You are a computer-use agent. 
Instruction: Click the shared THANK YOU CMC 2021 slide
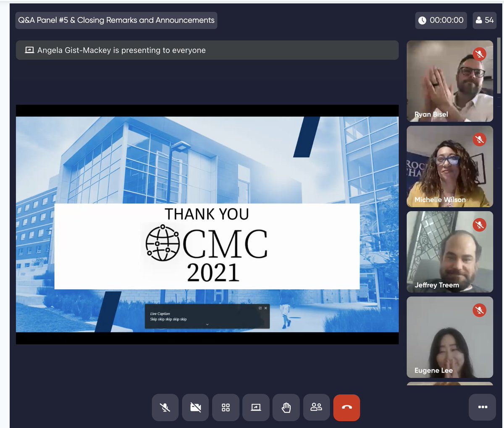point(207,224)
